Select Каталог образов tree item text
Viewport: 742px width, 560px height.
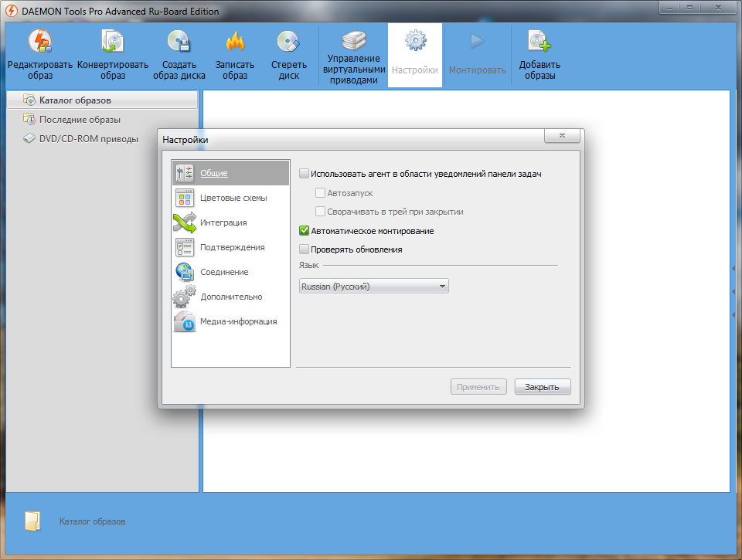tap(75, 100)
